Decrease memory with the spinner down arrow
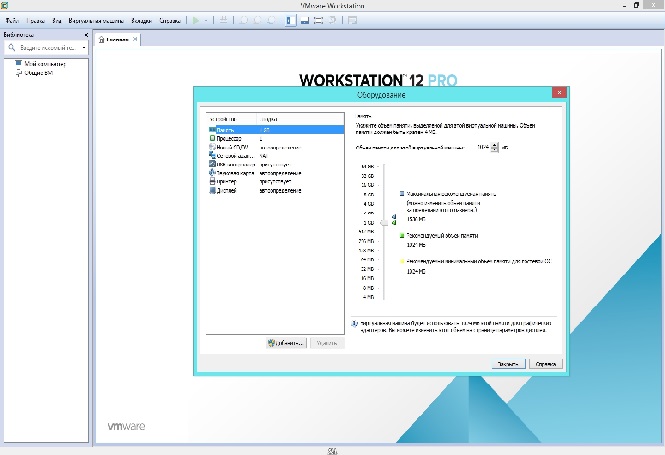 (495, 150)
